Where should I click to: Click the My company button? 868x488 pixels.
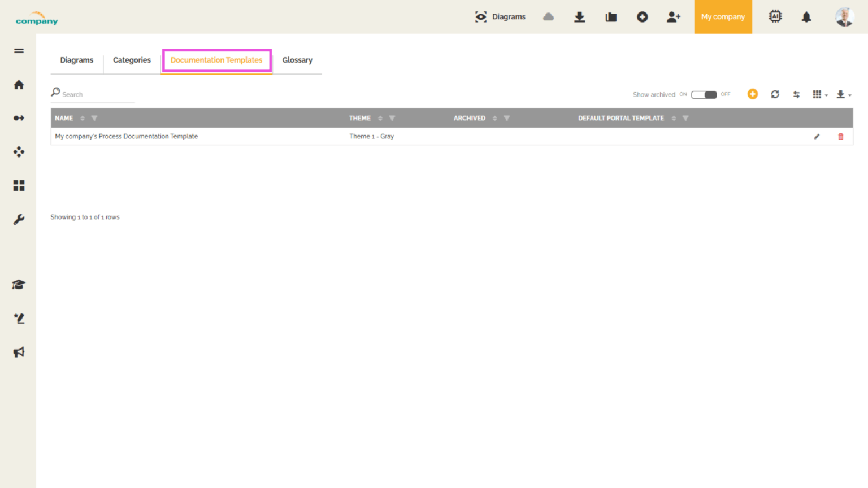[x=723, y=17]
